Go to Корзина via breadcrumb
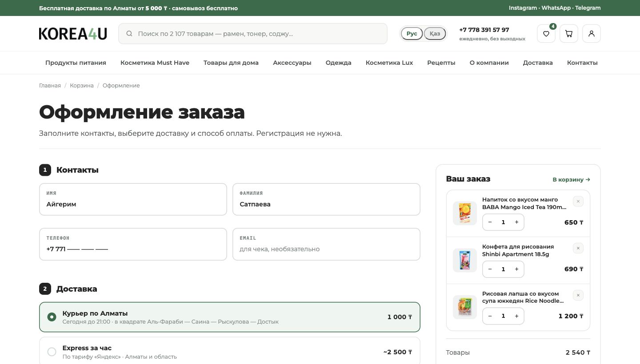Screen dimensions: 640x364 82,85
